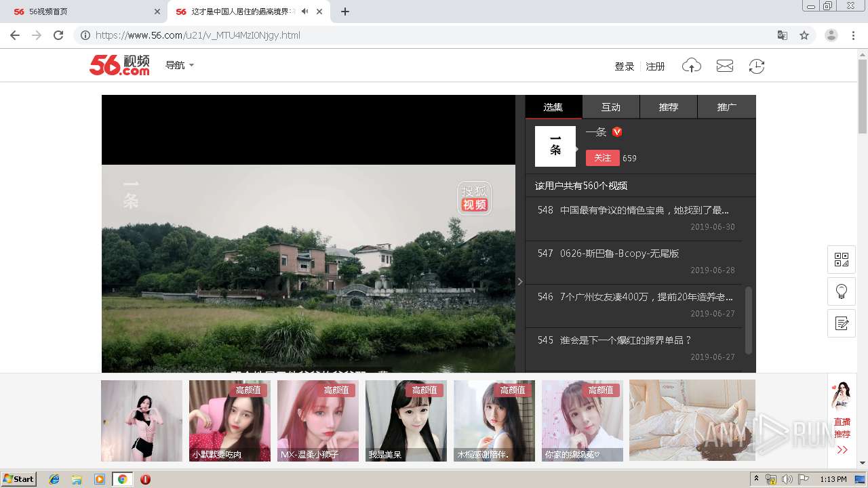Switch to the 互动 tab
The height and width of the screenshot is (488, 868).
pos(611,107)
